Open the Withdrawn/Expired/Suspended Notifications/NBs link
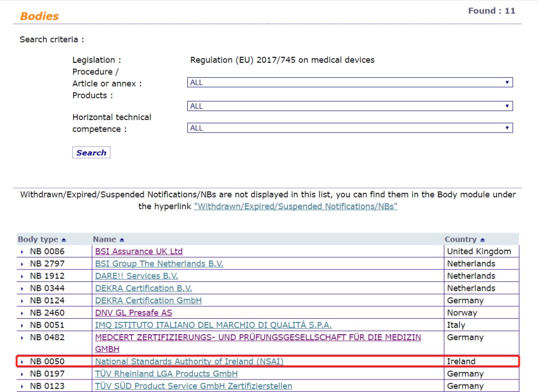Viewport: 538px width, 392px height. click(x=295, y=207)
